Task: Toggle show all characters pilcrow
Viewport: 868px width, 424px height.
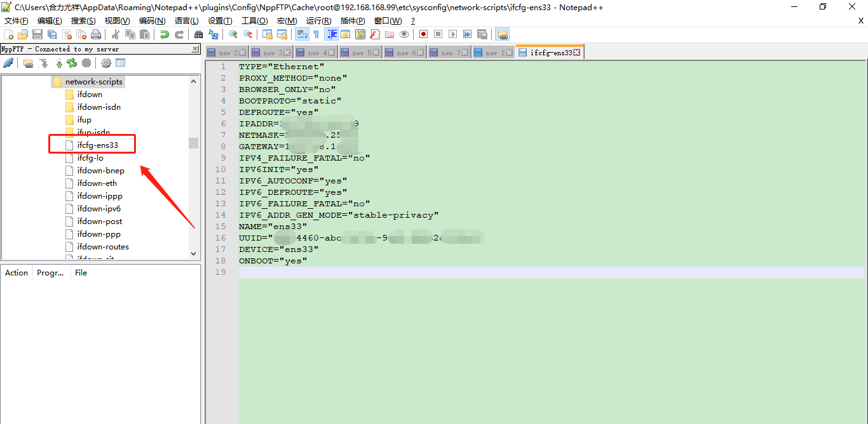Action: point(316,34)
